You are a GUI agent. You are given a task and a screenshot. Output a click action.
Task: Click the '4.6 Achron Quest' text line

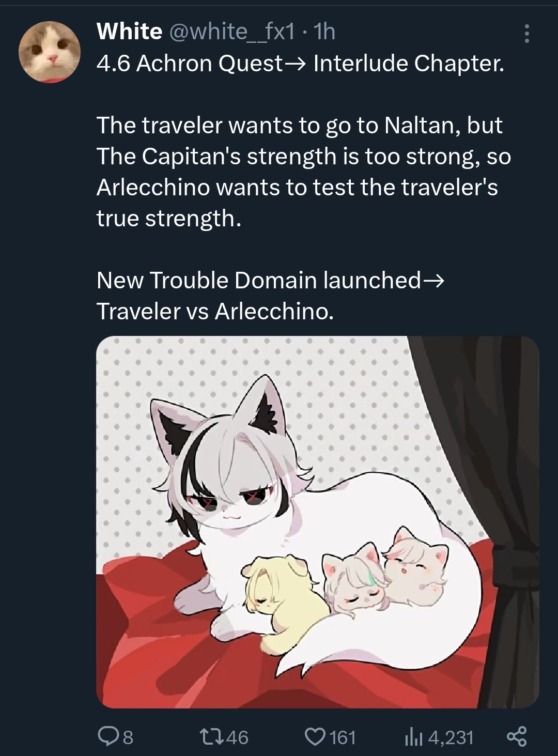pyautogui.click(x=190, y=63)
